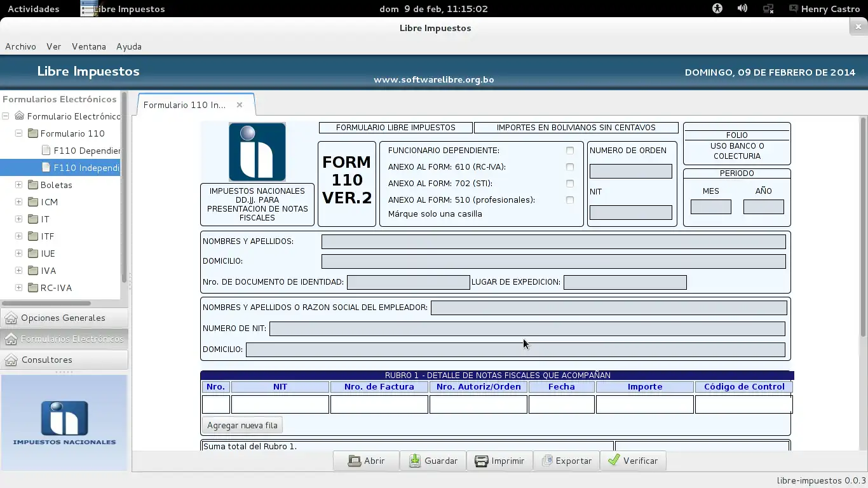The image size is (868, 488).
Task: Click the Formulario 110 folder icon
Action: tap(33, 133)
